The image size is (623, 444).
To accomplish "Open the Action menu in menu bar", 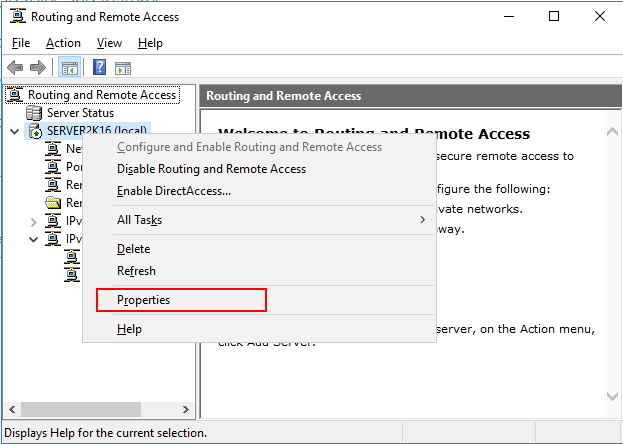I will pos(63,43).
